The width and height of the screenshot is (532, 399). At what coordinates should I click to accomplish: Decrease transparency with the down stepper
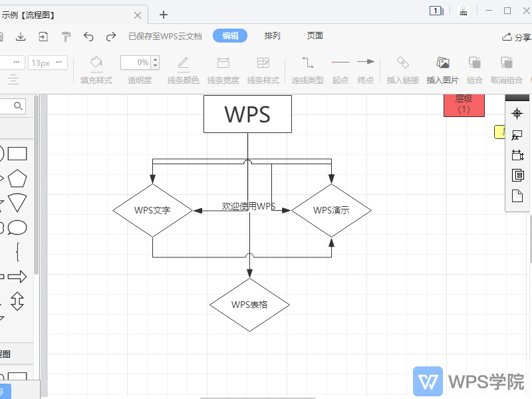coord(156,66)
